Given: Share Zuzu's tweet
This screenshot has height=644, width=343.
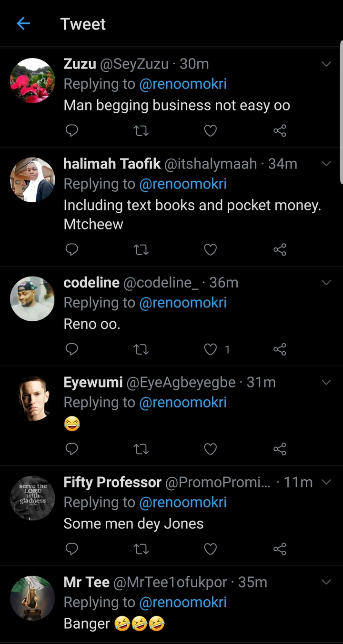Looking at the screenshot, I should 280,130.
